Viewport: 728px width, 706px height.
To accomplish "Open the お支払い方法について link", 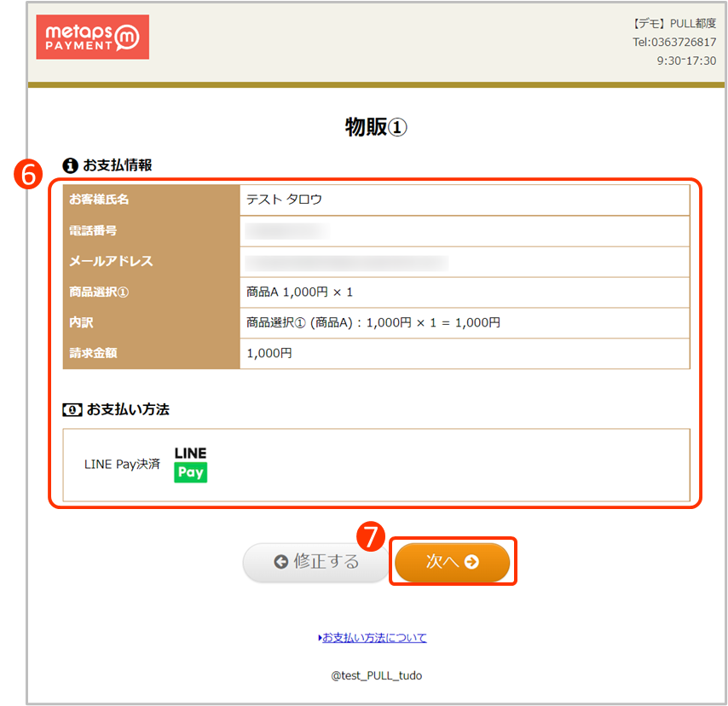I will pos(375,637).
